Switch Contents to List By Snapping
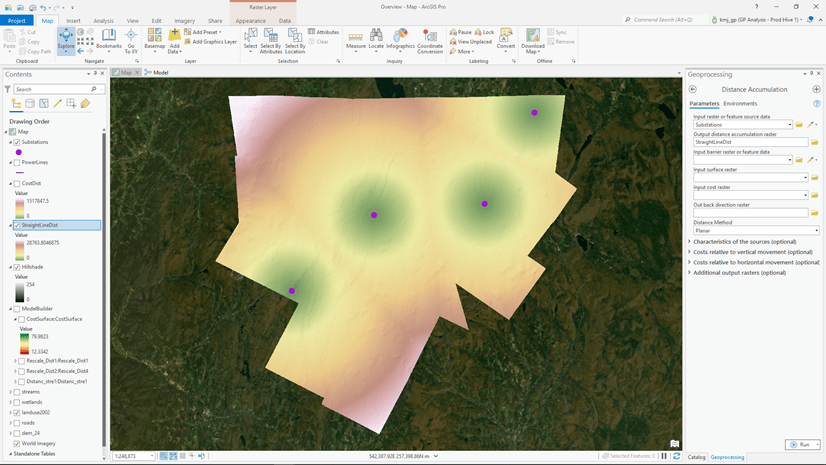 pyautogui.click(x=71, y=104)
